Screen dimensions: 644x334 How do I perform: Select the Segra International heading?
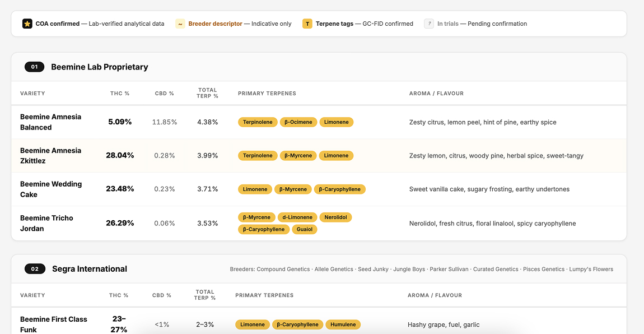tap(90, 269)
